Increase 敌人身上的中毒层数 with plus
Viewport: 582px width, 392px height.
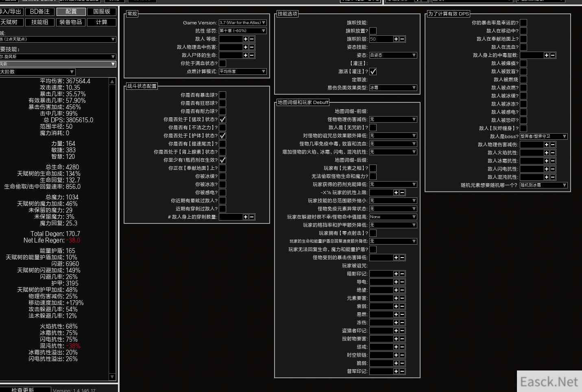point(547,55)
